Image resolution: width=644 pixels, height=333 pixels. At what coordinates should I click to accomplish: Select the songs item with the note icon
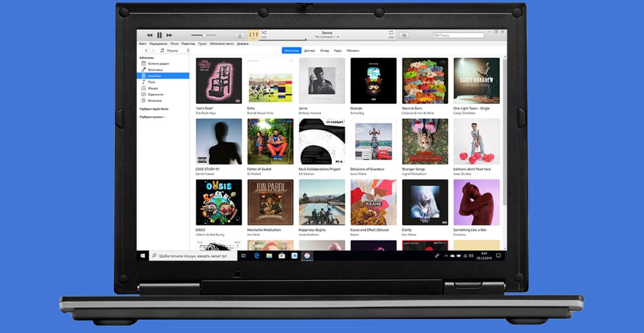tap(152, 82)
